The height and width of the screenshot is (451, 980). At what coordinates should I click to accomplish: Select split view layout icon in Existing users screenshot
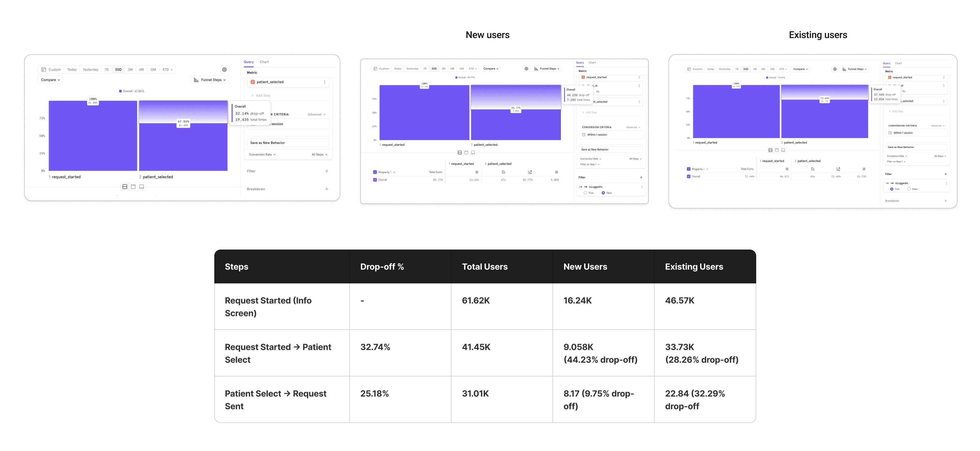(x=770, y=150)
